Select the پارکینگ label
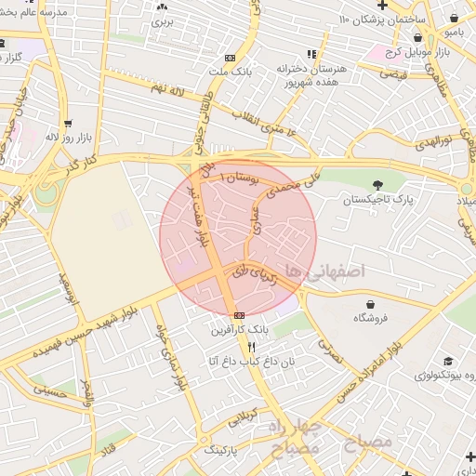This screenshot has height=476, width=476. coord(220,450)
